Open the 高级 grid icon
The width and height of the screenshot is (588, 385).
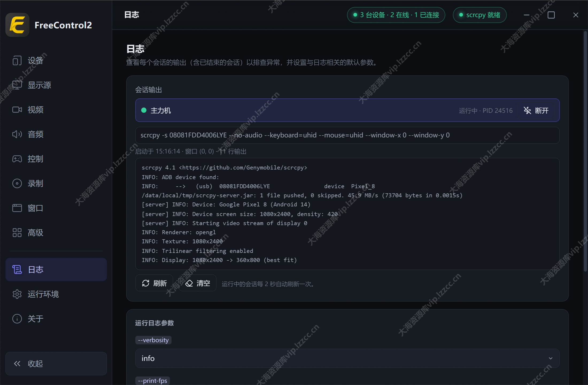[17, 233]
